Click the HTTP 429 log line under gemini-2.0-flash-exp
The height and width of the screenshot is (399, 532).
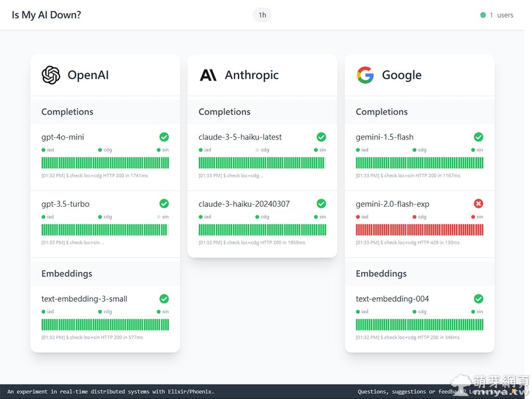click(x=407, y=243)
